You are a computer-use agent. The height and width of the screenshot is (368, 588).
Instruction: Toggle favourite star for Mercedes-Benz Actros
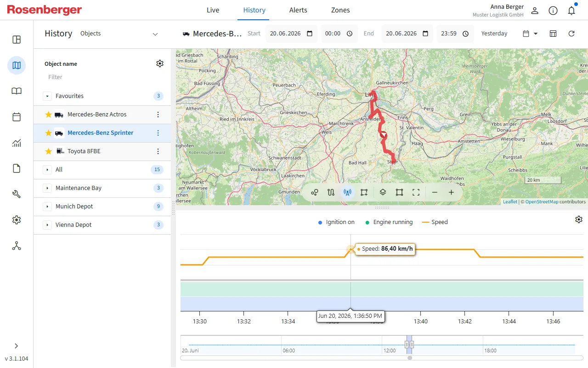pyautogui.click(x=48, y=115)
